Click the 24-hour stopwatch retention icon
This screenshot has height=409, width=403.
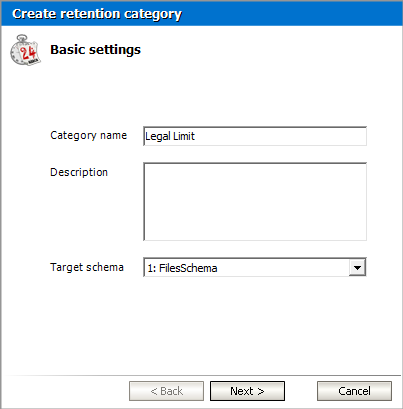point(25,50)
